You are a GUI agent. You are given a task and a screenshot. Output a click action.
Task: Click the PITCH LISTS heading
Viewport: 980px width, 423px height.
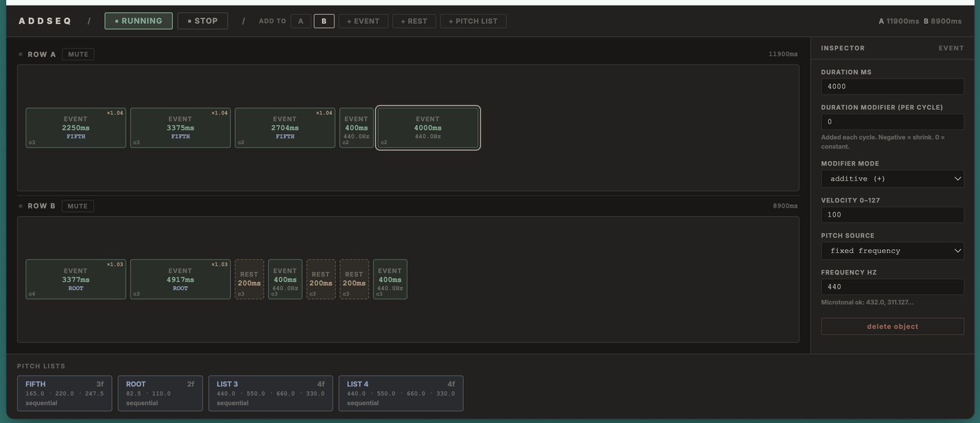pos(41,366)
